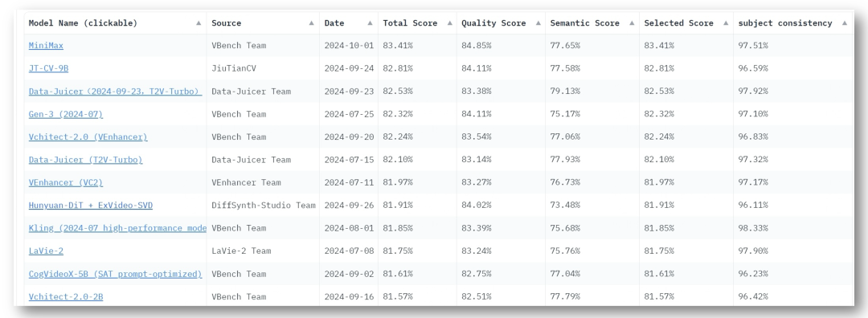This screenshot has height=318, width=868.
Task: Select semantic score 77.79% cell
Action: (x=592, y=296)
